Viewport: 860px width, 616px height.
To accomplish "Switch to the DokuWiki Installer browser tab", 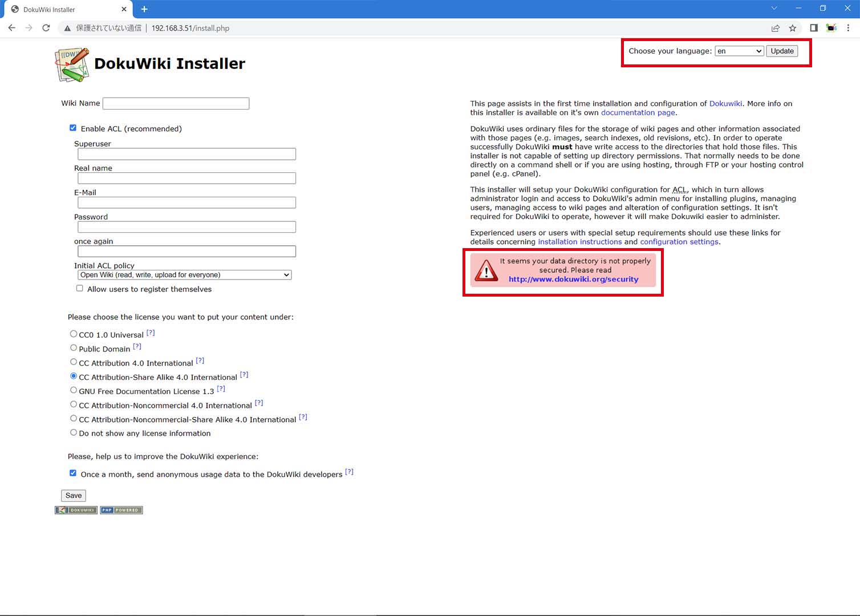I will click(x=67, y=9).
